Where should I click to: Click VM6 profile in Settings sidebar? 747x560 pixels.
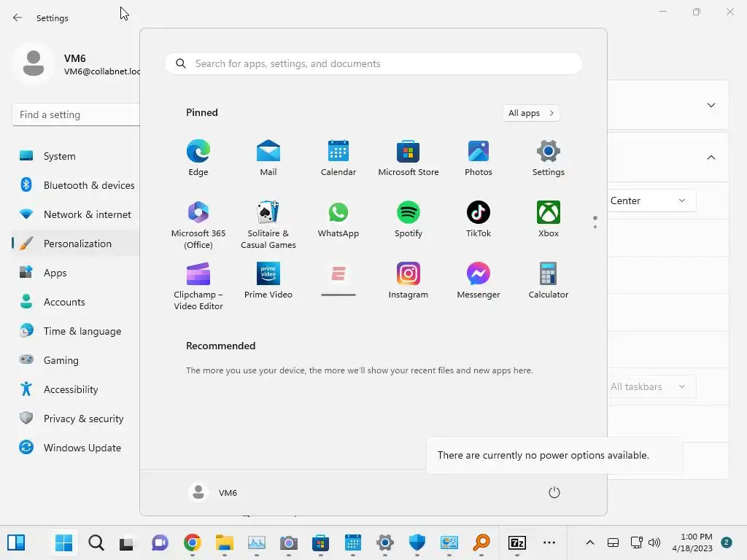click(76, 64)
